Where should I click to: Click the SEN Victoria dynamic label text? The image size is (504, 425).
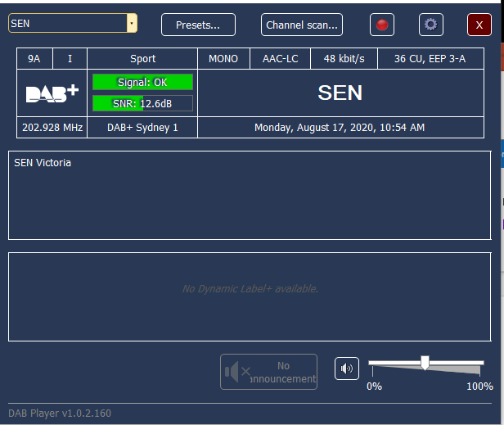point(43,163)
